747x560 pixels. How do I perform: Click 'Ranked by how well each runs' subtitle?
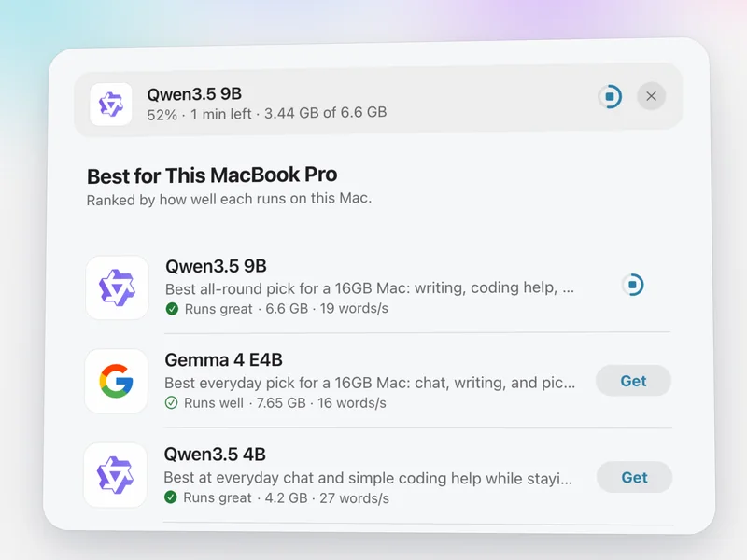tap(229, 199)
